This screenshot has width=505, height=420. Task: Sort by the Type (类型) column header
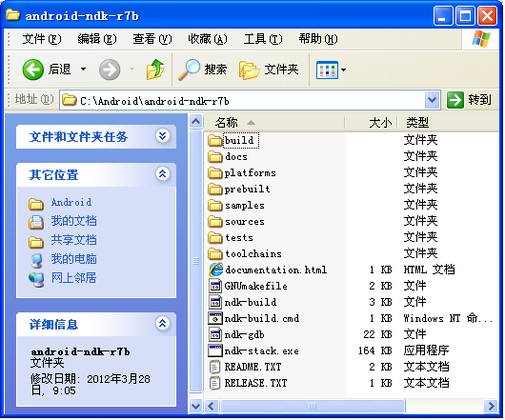coord(448,123)
